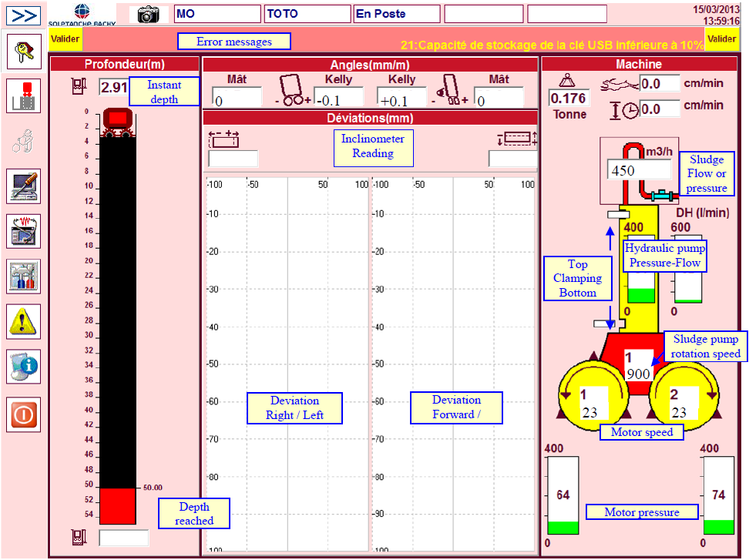Click the Déviations(mm) panel header
Viewport: 749px width, 560px height.
[370, 118]
